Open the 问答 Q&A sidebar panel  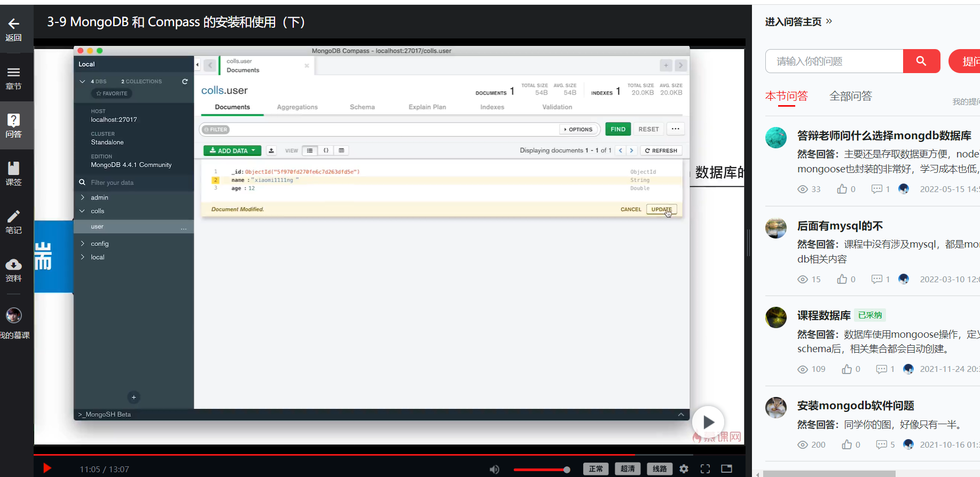pyautogui.click(x=13, y=125)
